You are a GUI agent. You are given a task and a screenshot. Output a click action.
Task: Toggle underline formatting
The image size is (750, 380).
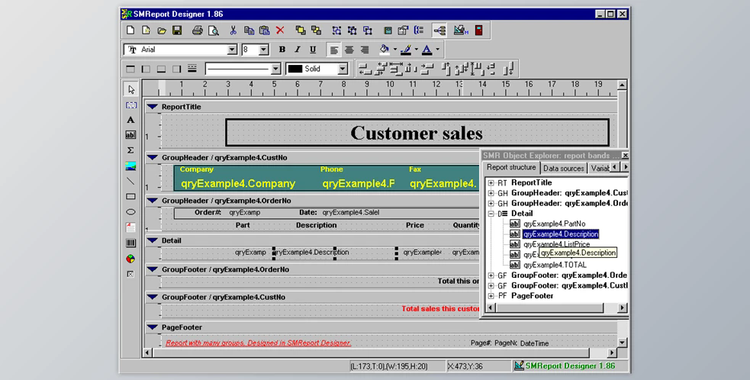click(313, 50)
